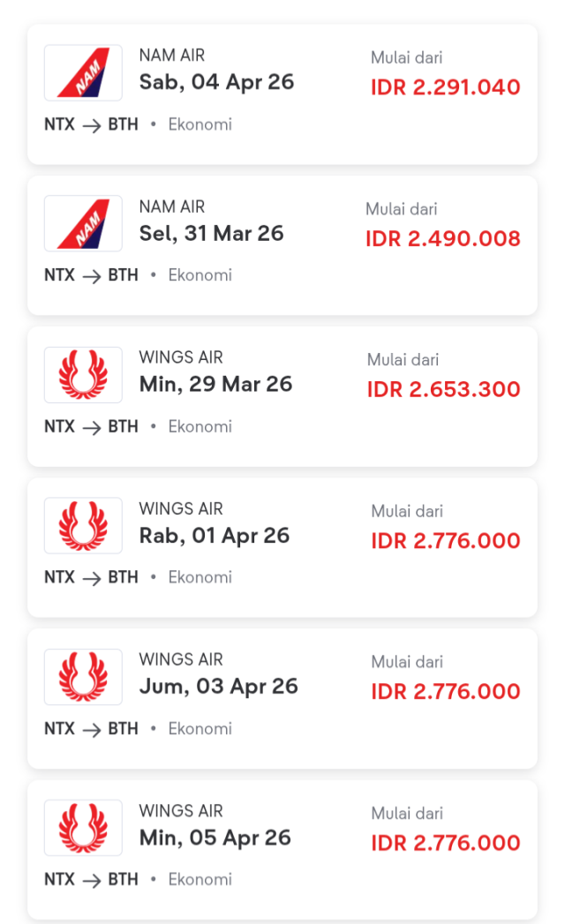Screen dimensions: 565x924
Task: Select the flight dated Sel, 31 Mar 26
Action: point(211,233)
